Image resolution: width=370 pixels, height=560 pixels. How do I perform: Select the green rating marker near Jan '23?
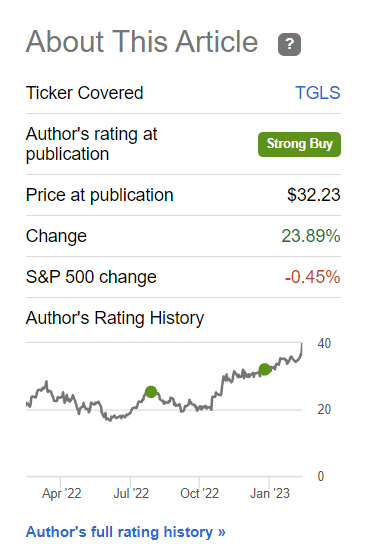(265, 369)
